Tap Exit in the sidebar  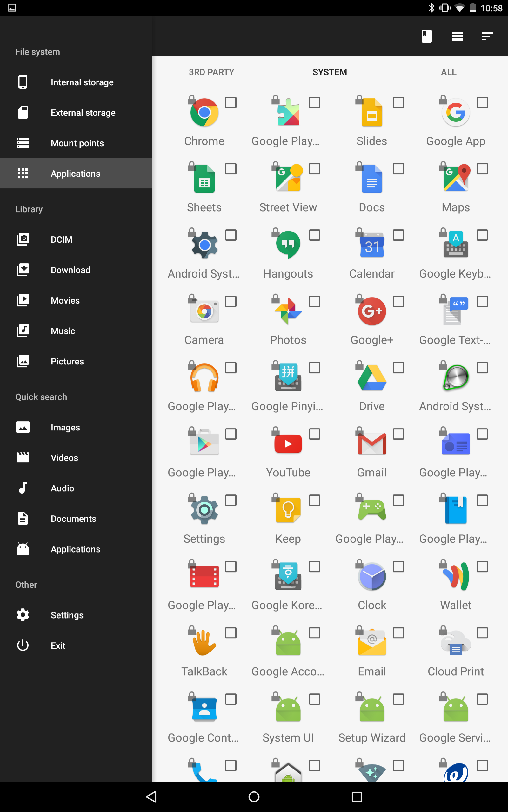point(76,645)
